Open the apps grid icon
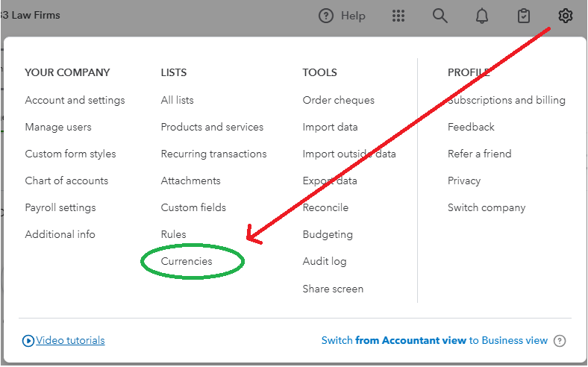Viewport: 588px width, 367px height. 398,16
